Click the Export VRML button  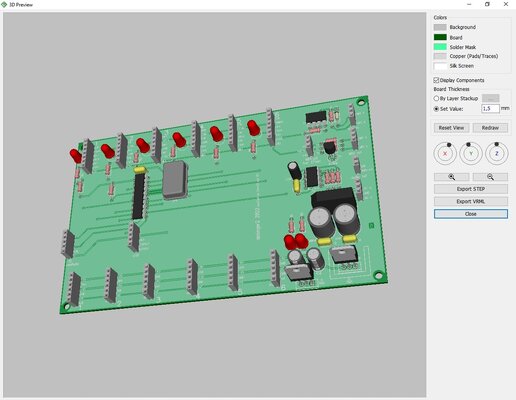click(x=471, y=201)
